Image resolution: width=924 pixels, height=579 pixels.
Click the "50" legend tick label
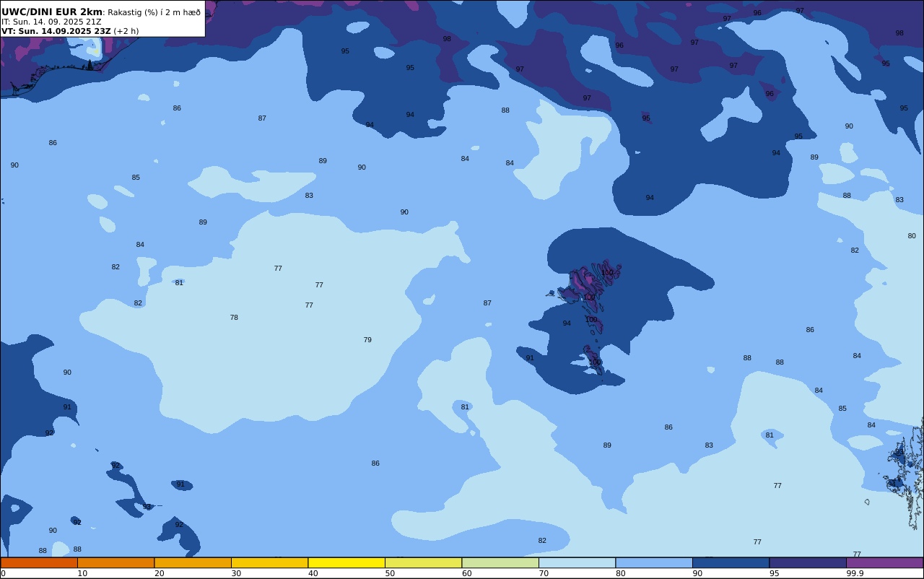pos(390,573)
